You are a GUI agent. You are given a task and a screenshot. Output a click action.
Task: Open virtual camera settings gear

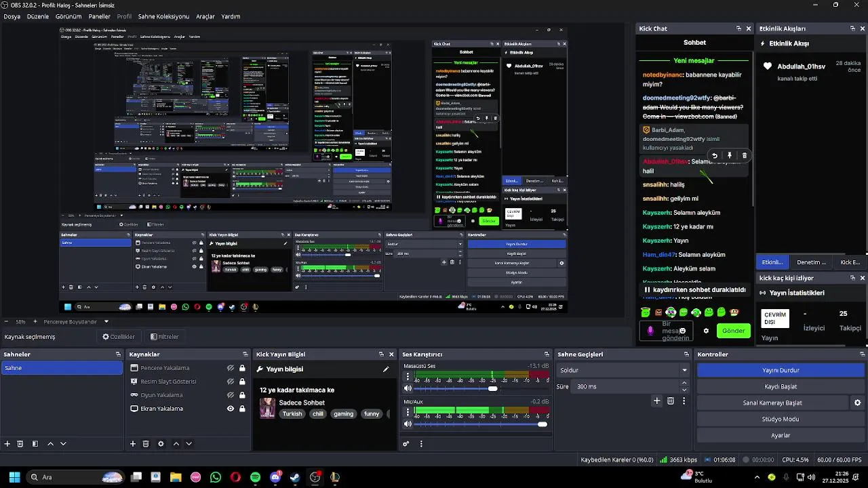(857, 403)
